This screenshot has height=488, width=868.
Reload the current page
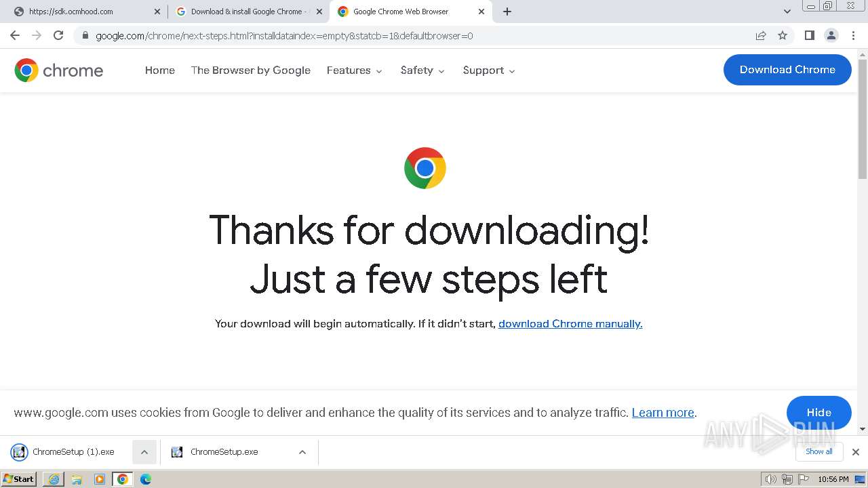click(58, 35)
